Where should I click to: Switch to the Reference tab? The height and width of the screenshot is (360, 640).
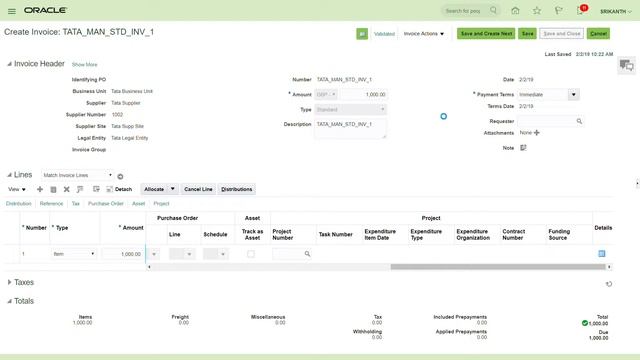[51, 204]
